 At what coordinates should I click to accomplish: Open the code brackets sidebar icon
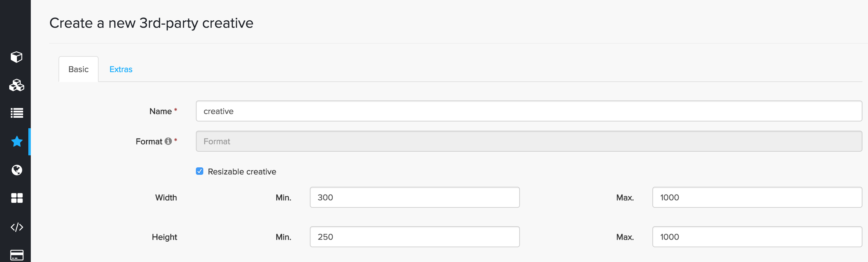point(17,227)
